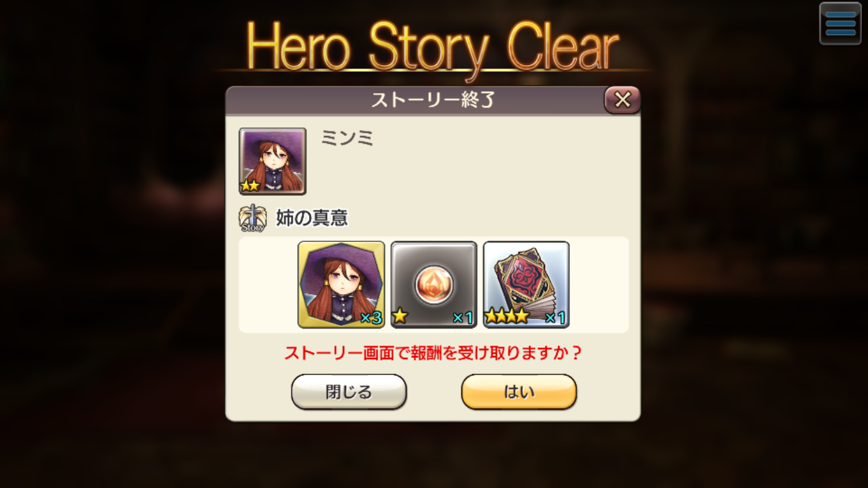Tap the two-star ミンミ character portrait
Image resolution: width=868 pixels, height=488 pixels.
(273, 161)
